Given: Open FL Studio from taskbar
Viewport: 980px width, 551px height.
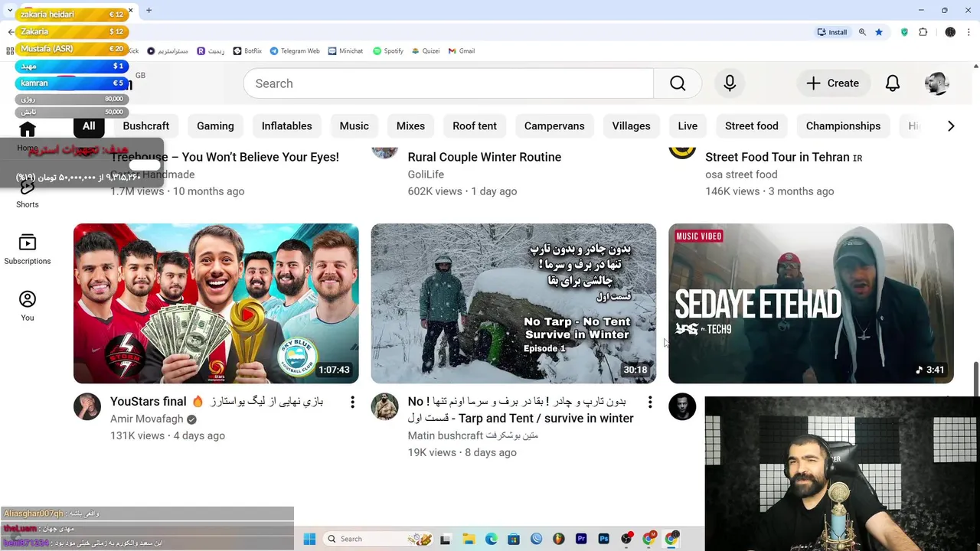Looking at the screenshot, I should 558,539.
